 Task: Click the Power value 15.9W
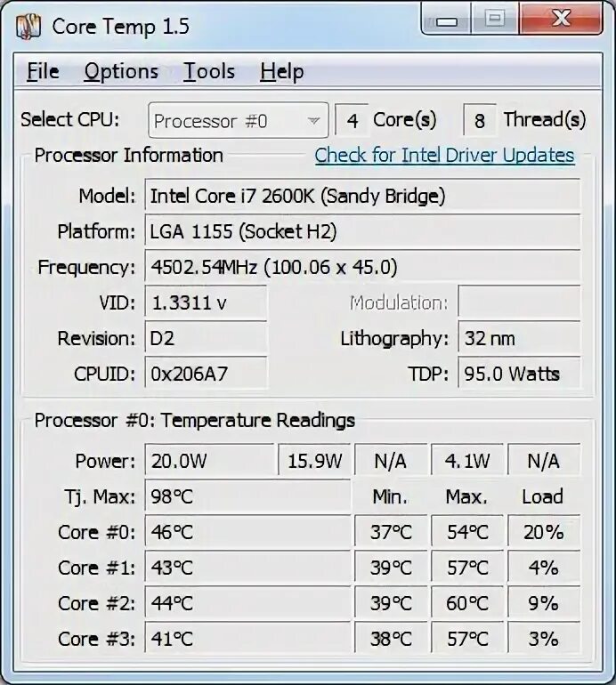click(314, 461)
